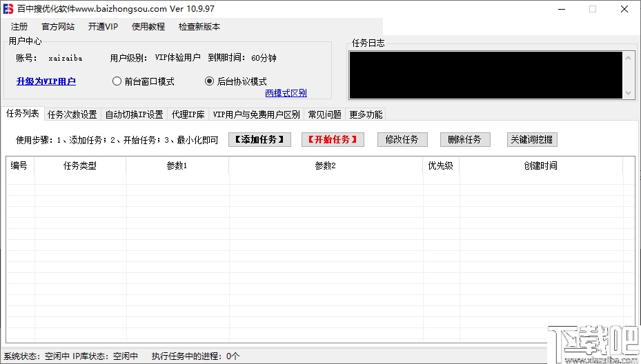
Task: Switch to the 代理IP库 tab
Action: tap(188, 115)
